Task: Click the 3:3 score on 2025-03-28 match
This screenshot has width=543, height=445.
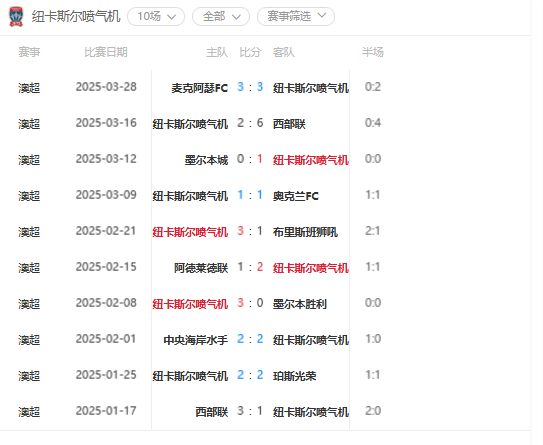Action: pyautogui.click(x=250, y=87)
